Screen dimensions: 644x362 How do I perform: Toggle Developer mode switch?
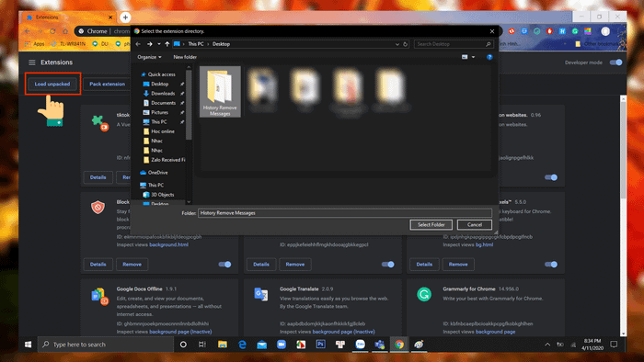pyautogui.click(x=616, y=62)
